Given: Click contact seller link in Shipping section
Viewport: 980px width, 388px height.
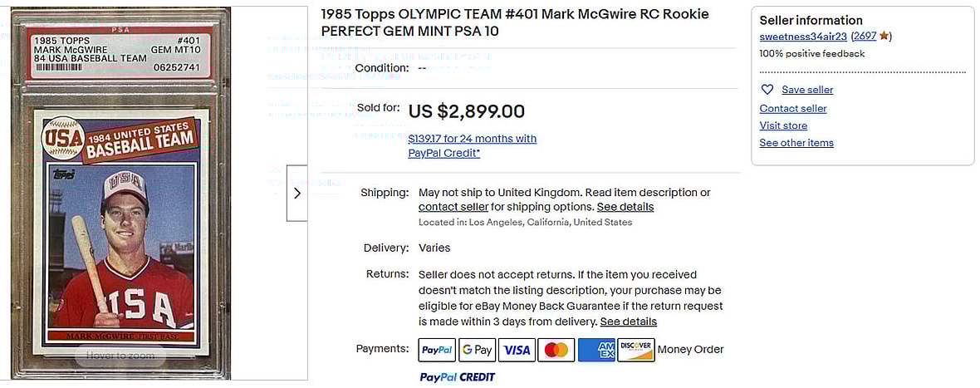Looking at the screenshot, I should [x=453, y=207].
